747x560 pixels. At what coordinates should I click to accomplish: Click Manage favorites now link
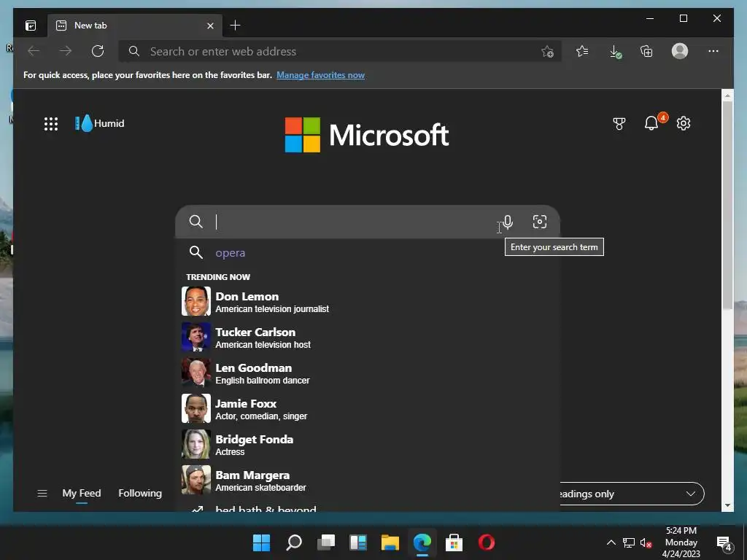321,75
